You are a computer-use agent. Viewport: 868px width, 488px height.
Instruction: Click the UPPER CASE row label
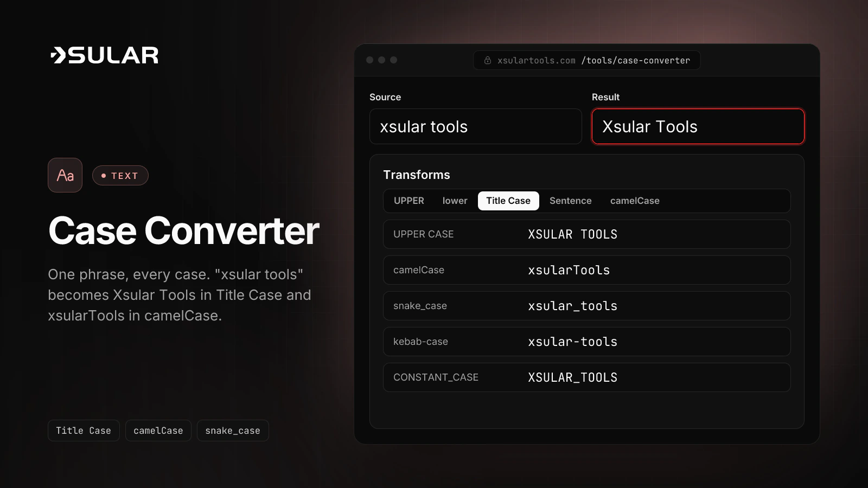click(x=423, y=234)
